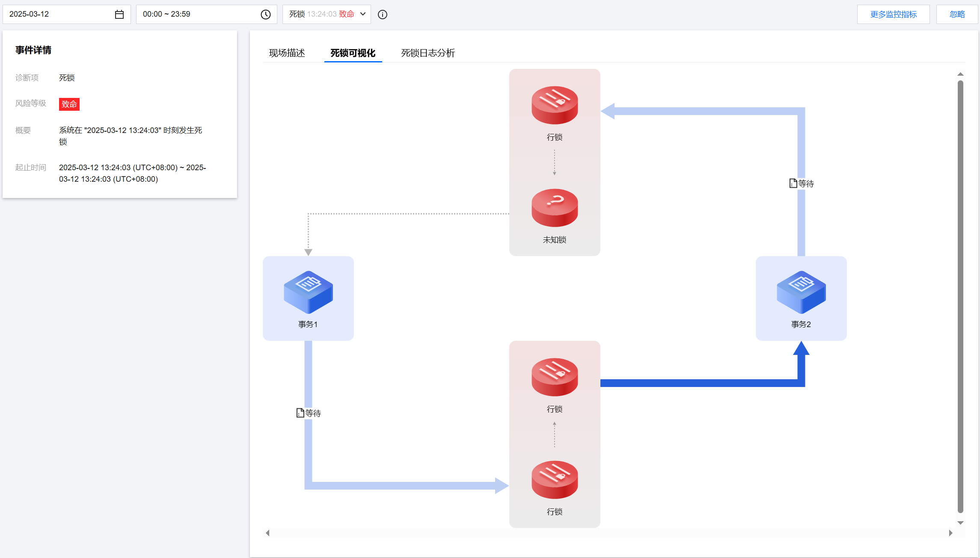Switch to the 现场描述 tab

point(287,53)
